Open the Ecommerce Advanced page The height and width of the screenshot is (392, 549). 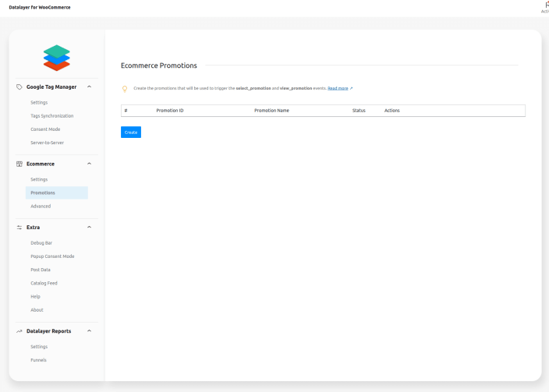pos(41,207)
